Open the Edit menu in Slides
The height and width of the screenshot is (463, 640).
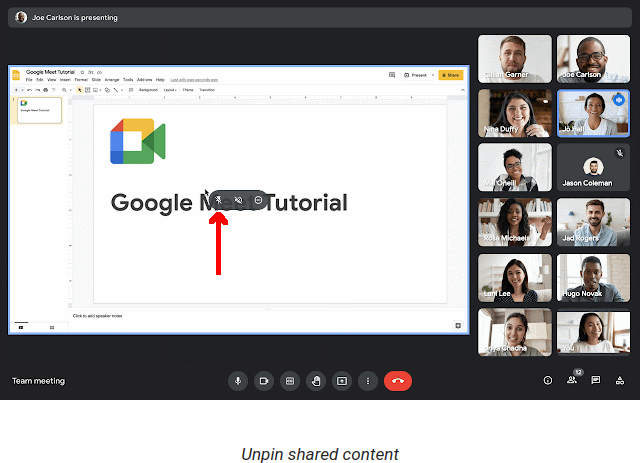(x=40, y=80)
